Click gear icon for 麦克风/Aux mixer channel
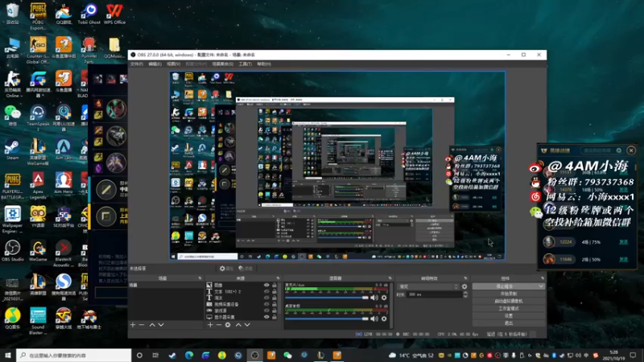Image resolution: width=644 pixels, height=362 pixels. tap(384, 298)
